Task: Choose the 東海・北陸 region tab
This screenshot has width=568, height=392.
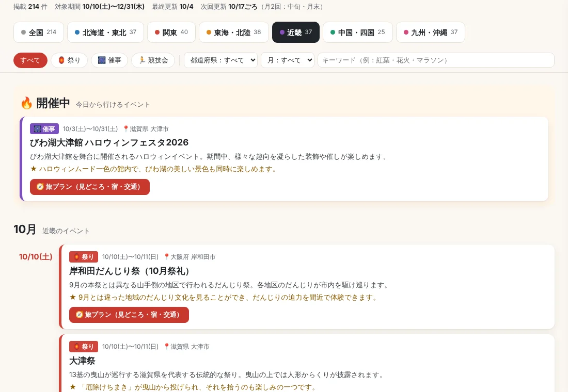Action: point(233,32)
